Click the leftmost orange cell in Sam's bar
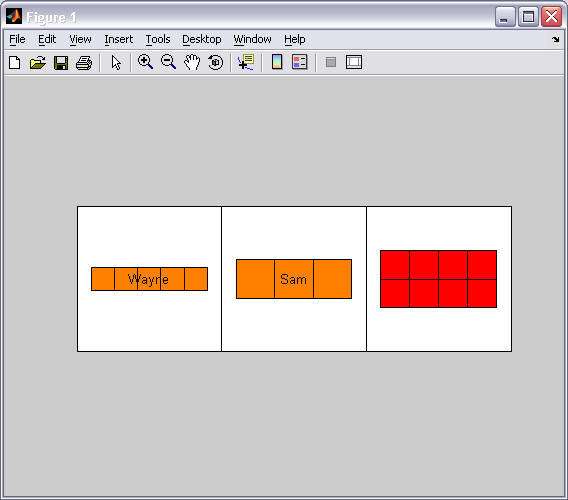 [255, 279]
